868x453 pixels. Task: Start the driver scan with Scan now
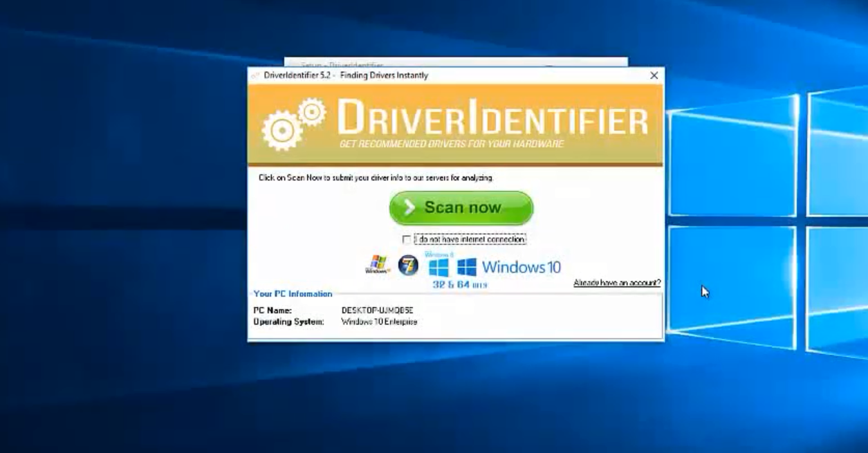pyautogui.click(x=461, y=207)
